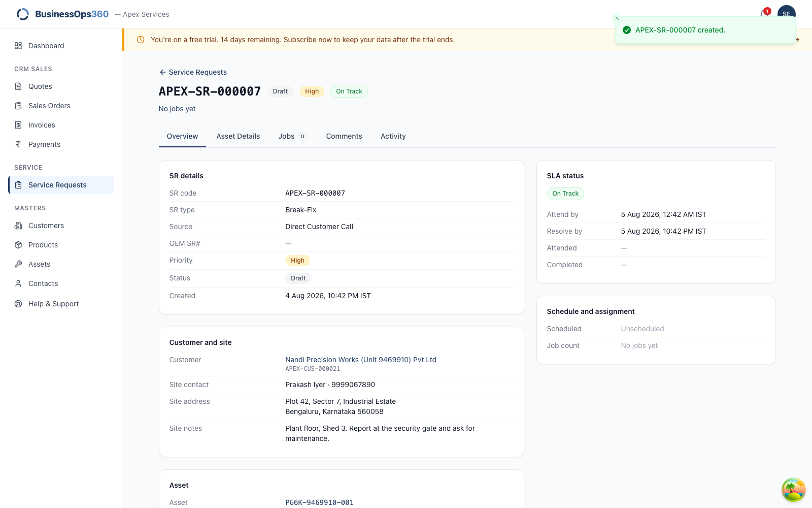Image resolution: width=812 pixels, height=508 pixels.
Task: Open customer Nandi Precision Works link
Action: coord(361,360)
